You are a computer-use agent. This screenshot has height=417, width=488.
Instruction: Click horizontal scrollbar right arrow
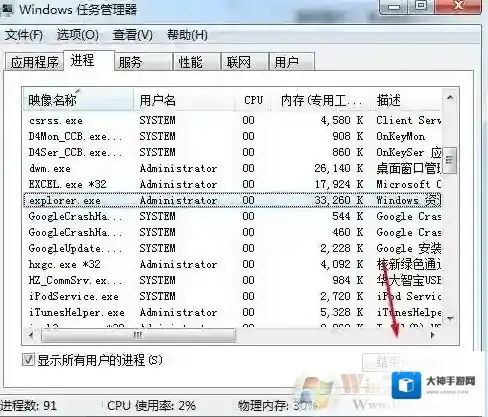tap(433, 335)
